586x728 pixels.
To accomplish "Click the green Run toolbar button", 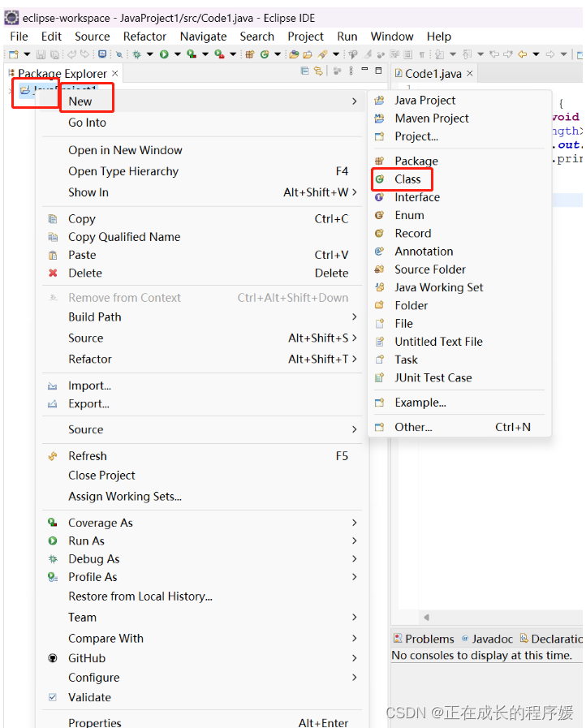I will coord(164,54).
